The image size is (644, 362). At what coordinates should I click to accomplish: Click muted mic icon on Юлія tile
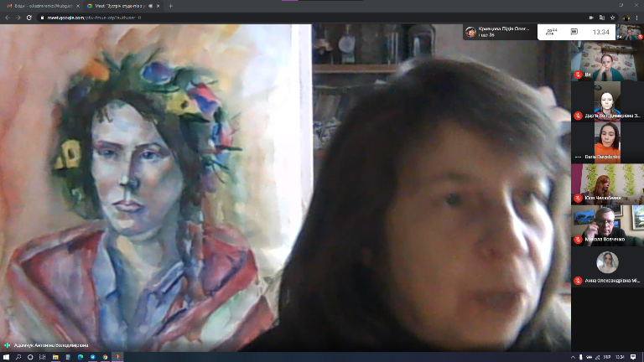[x=578, y=199]
